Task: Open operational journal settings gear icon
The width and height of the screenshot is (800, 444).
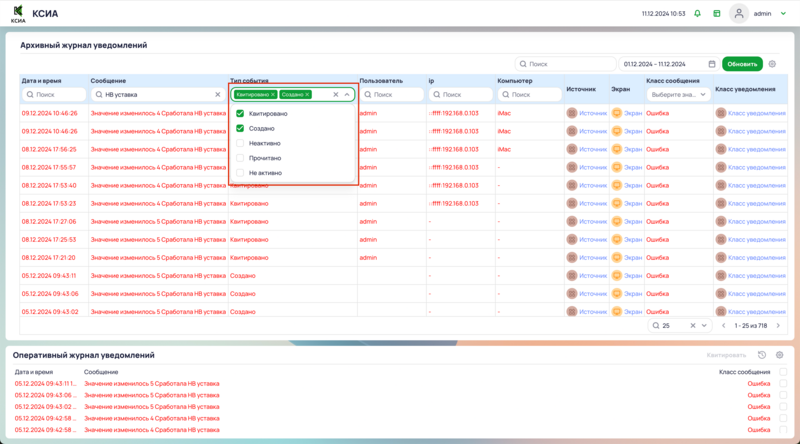Action: coord(780,355)
